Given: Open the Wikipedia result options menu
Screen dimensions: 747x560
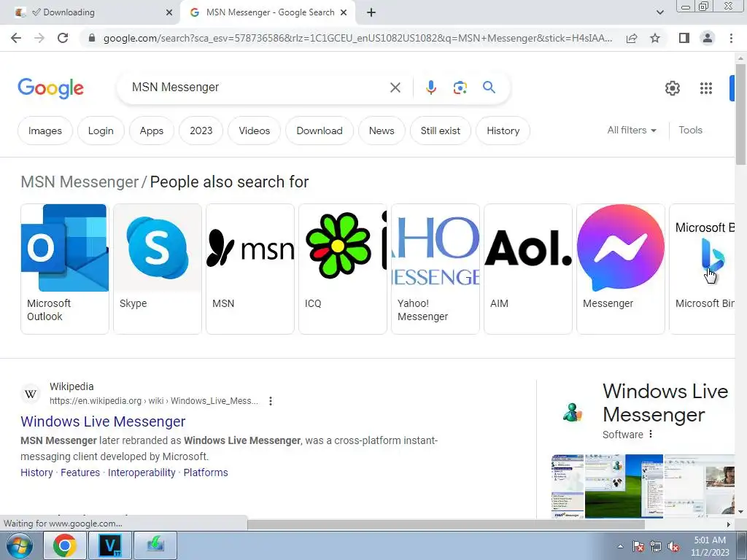Looking at the screenshot, I should coord(271,401).
